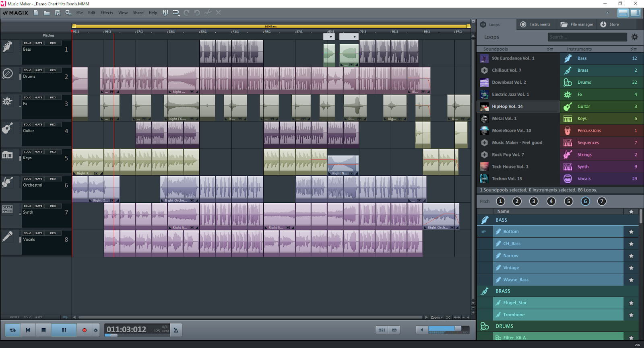This screenshot has height=348, width=644.
Task: Open the File menu
Action: 80,12
